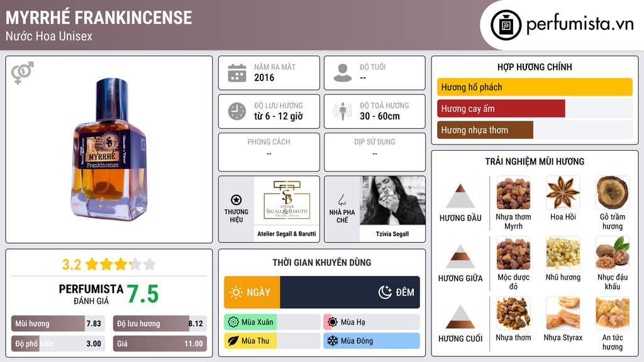Viewport: 644px width, 362px height.
Task: Click the leaf icon for Mùa Thu
Action: 233,341
